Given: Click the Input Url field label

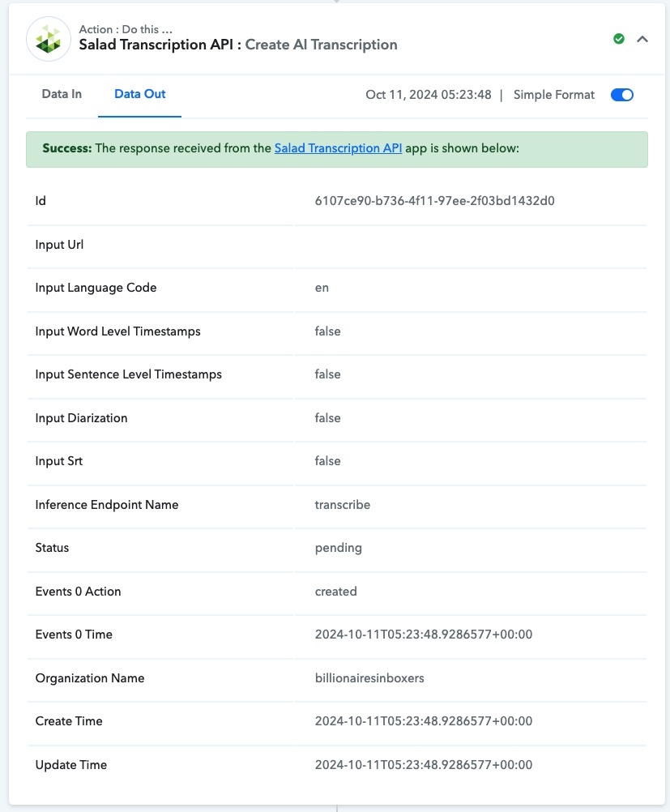Looking at the screenshot, I should (x=59, y=245).
